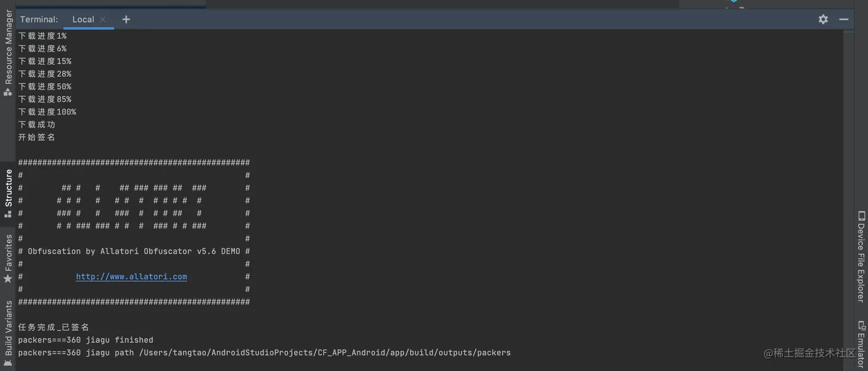
Task: Click 'Obfuscation by Allatori Obfuscator v5.6 DEMO' text
Action: tap(134, 251)
